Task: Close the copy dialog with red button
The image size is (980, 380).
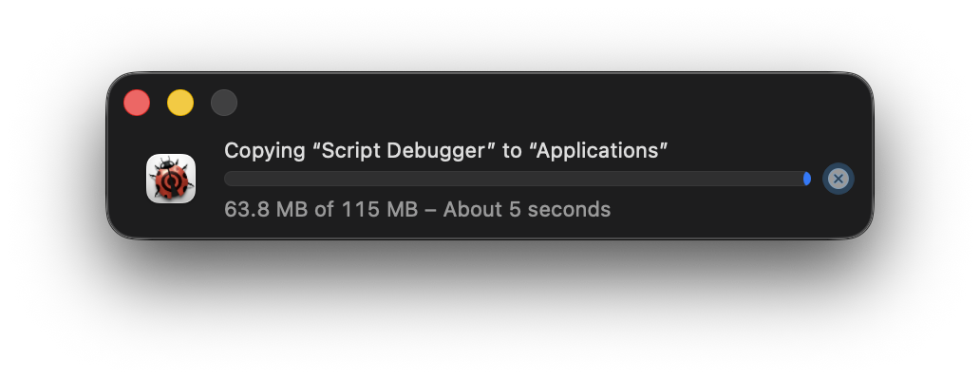Action: tap(137, 103)
